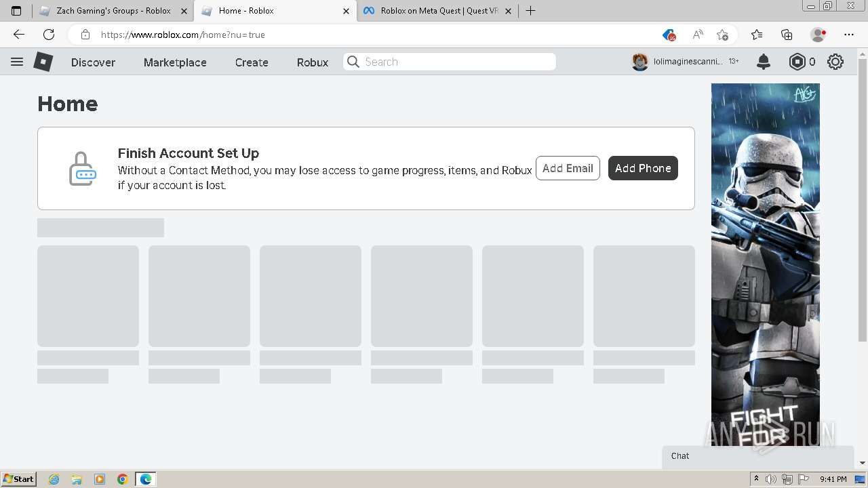The width and height of the screenshot is (868, 488).
Task: Open the volume speaker tray icon
Action: coord(771,479)
